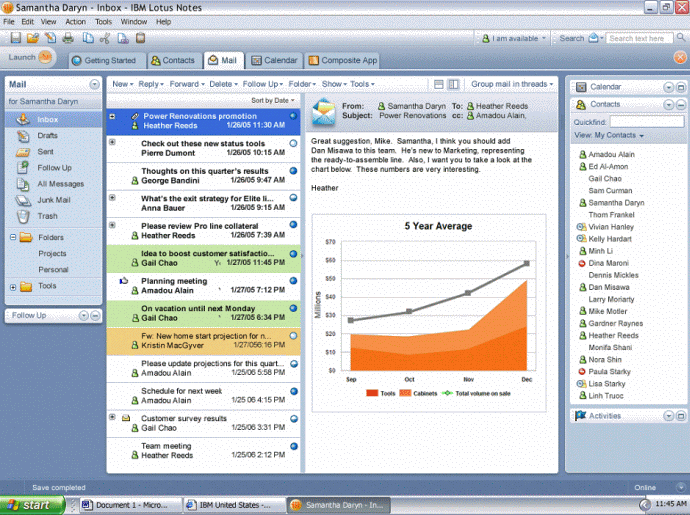Screen dimensions: 690x515
Task: Toggle read mark on Planning meeting message
Action: click(294, 280)
